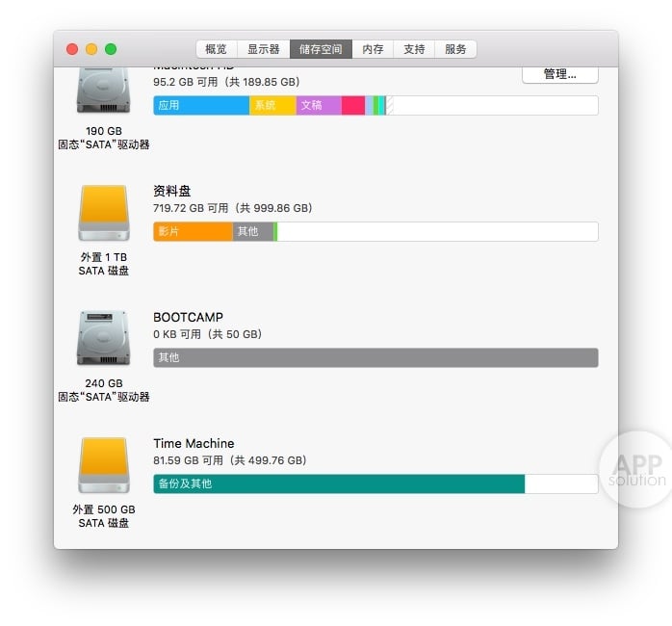The width and height of the screenshot is (672, 626).
Task: Click the Macintosh HD internal drive icon
Action: coord(103,91)
